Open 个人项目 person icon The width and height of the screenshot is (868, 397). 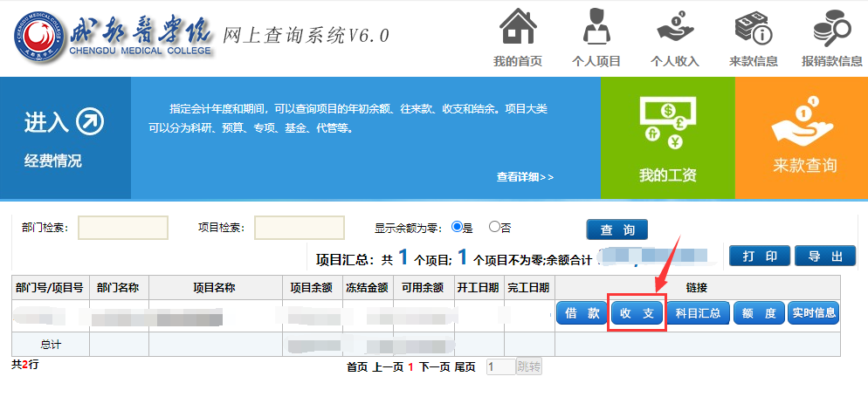[596, 27]
